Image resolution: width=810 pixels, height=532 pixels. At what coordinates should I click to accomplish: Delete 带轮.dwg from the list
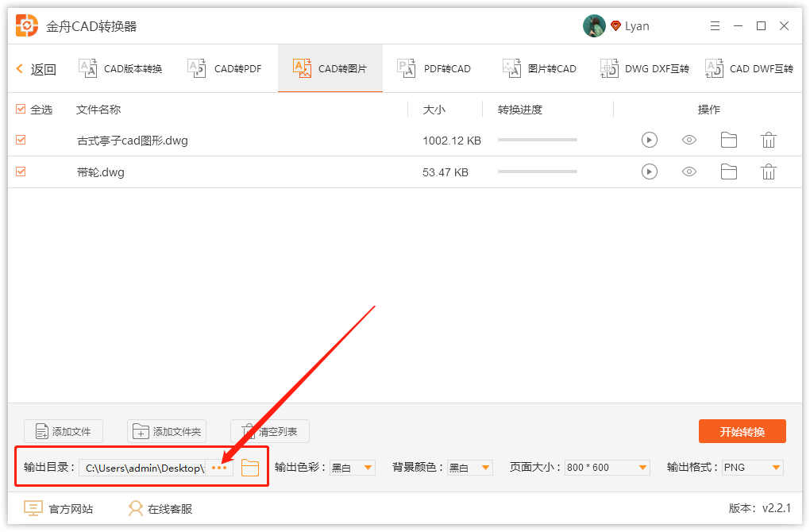point(768,172)
